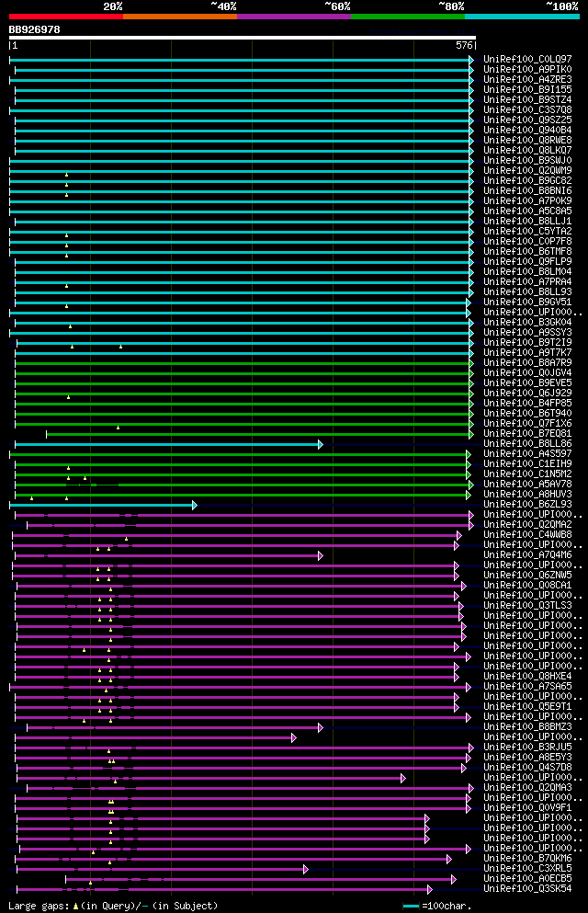This screenshot has width=588, height=913.
Task: Click the UniRef100_C5YTA2 entry
Action: click(x=527, y=231)
